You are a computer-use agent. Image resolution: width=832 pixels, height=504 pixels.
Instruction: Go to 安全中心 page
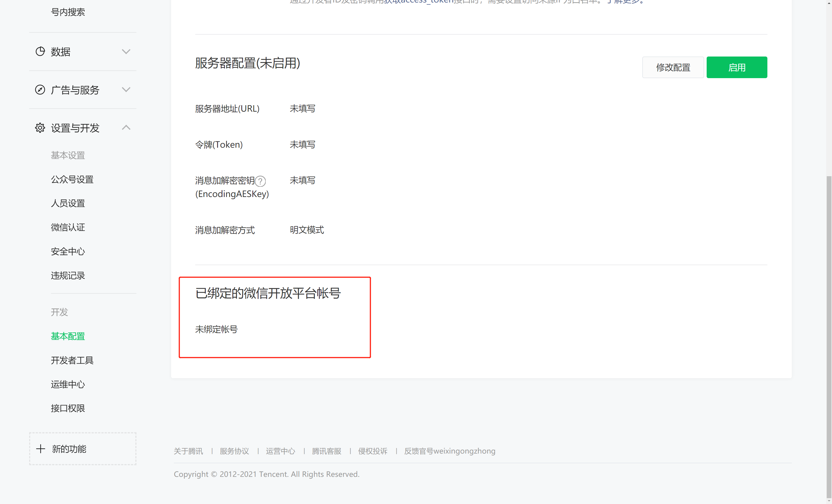pos(68,251)
